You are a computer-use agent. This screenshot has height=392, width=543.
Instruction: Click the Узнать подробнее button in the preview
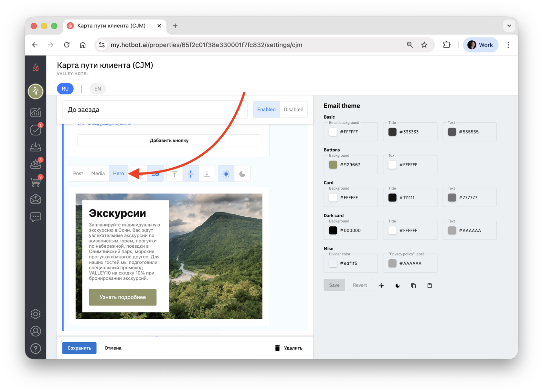pyautogui.click(x=123, y=297)
